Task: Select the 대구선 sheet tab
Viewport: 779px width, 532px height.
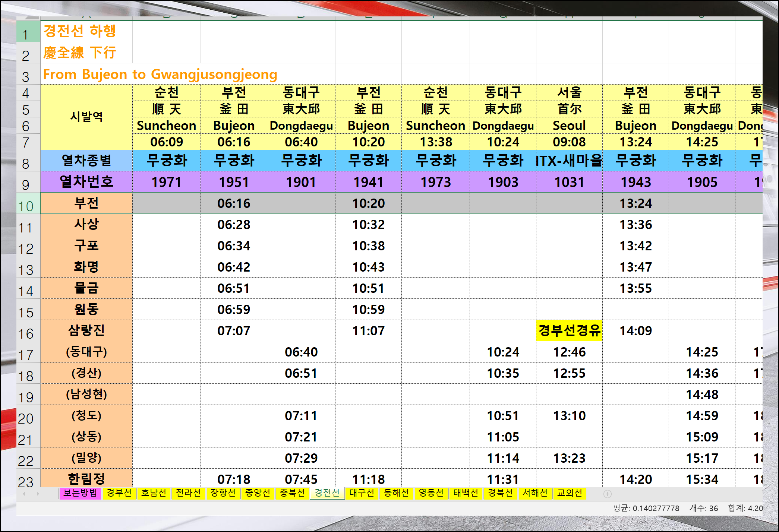Action: click(x=362, y=493)
